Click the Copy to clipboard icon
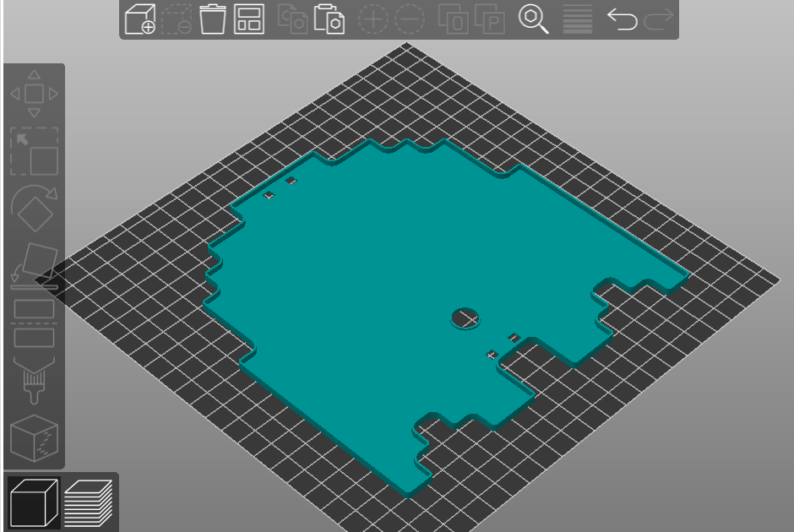This screenshot has height=532, width=794. pos(293,19)
